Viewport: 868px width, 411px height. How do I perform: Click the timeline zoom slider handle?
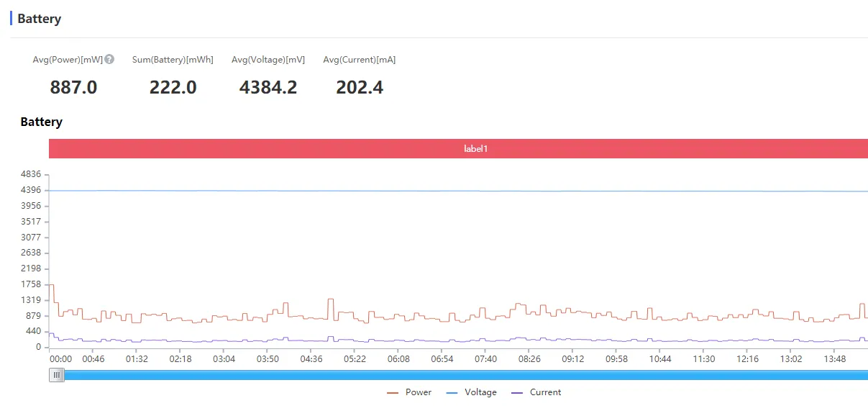click(x=56, y=374)
